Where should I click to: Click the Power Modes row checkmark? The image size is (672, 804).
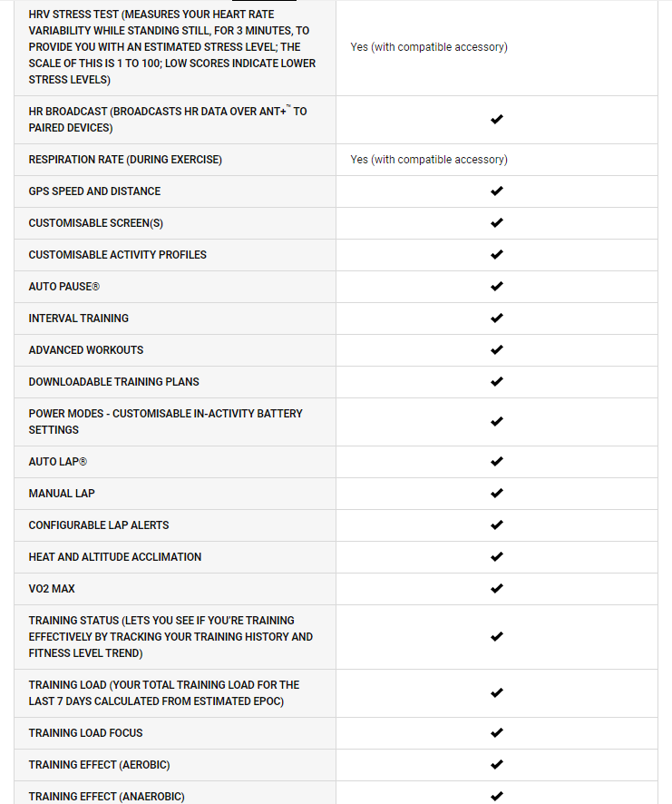(x=496, y=422)
